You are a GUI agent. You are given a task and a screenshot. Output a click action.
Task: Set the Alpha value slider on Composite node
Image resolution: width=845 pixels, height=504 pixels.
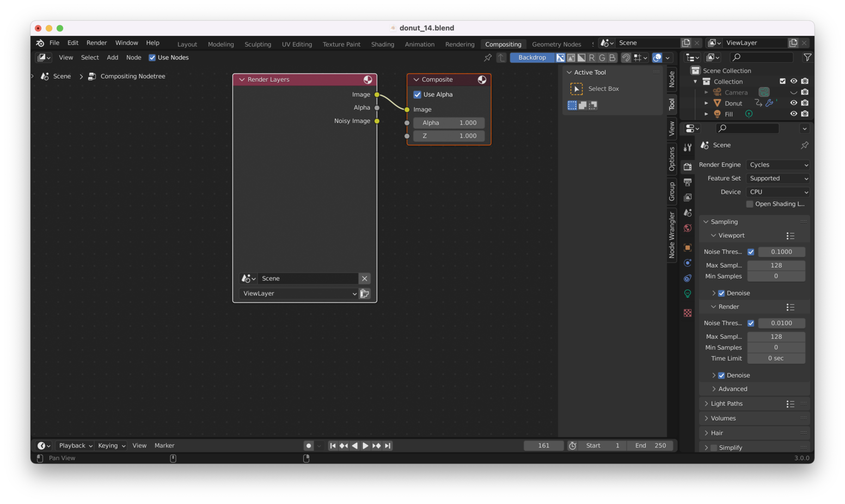click(449, 122)
